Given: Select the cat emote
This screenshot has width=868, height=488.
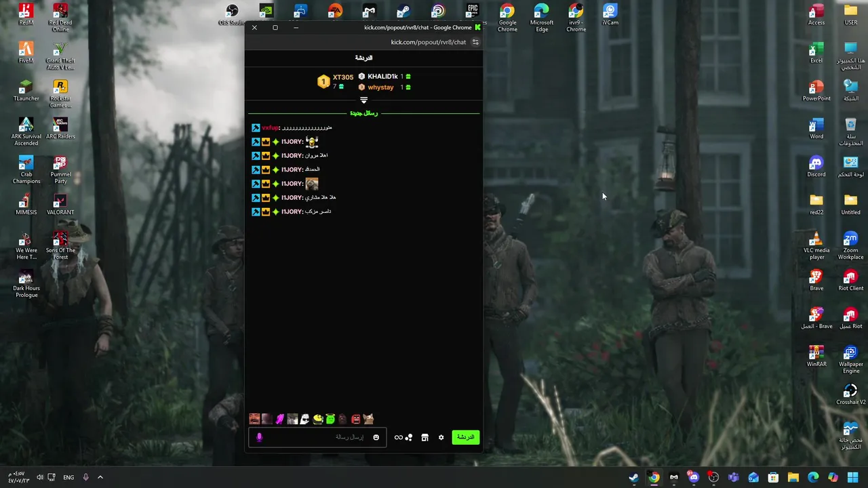Looking at the screenshot, I should tap(368, 419).
